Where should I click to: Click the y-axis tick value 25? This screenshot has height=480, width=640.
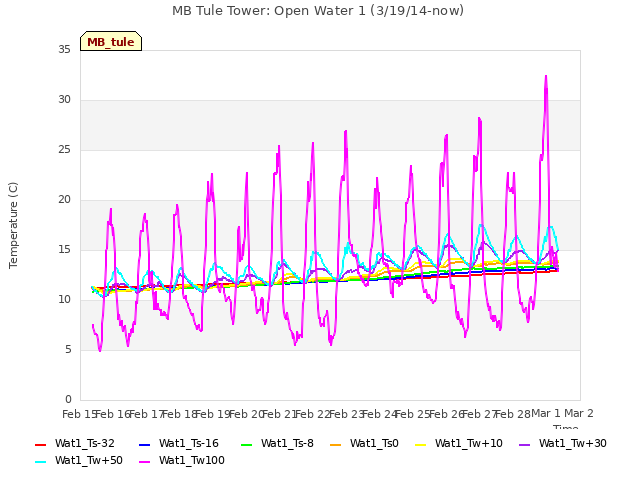pyautogui.click(x=64, y=150)
